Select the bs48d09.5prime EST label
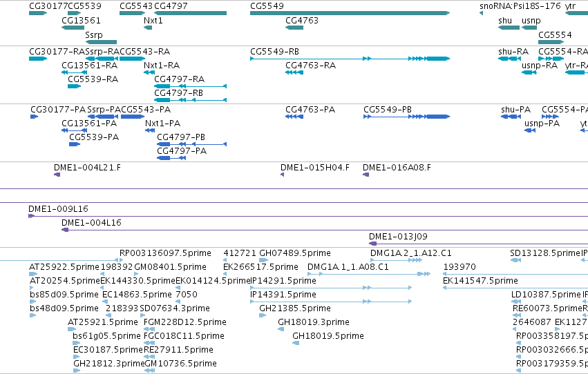 click(x=64, y=308)
